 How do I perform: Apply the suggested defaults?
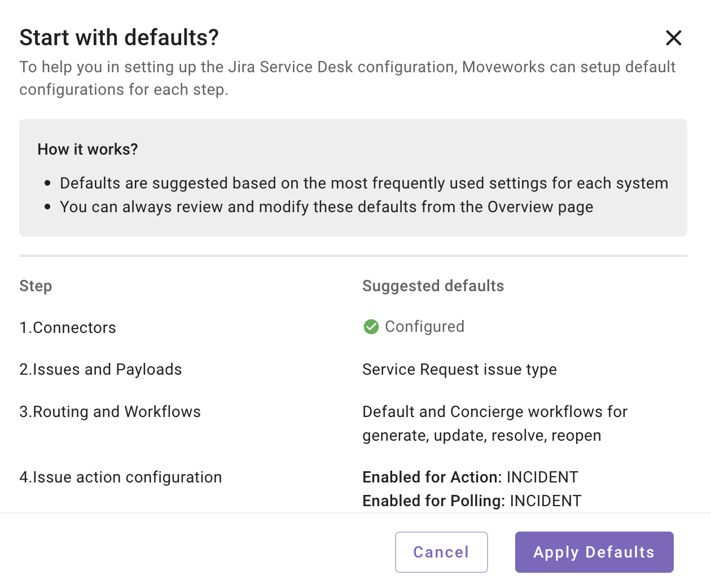coord(594,552)
